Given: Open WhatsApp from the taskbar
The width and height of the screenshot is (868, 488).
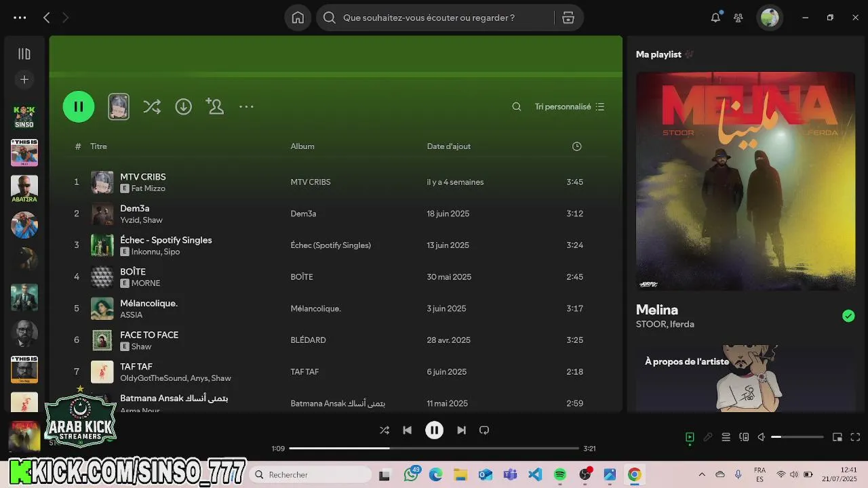Looking at the screenshot, I should click(411, 474).
